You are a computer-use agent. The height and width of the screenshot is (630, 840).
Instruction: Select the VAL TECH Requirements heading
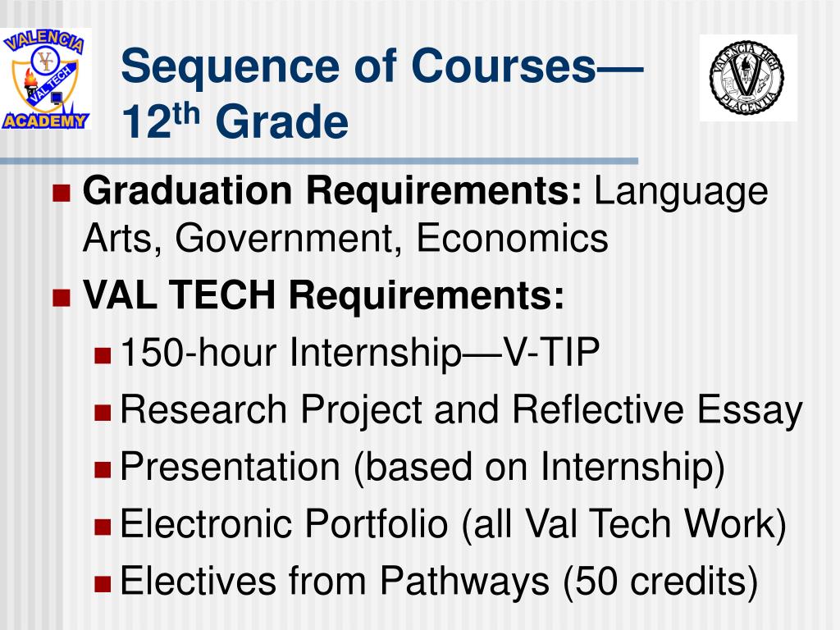click(x=323, y=294)
